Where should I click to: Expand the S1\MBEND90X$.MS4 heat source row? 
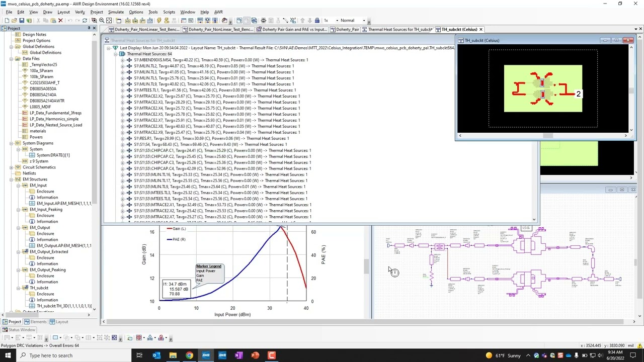[122, 60]
